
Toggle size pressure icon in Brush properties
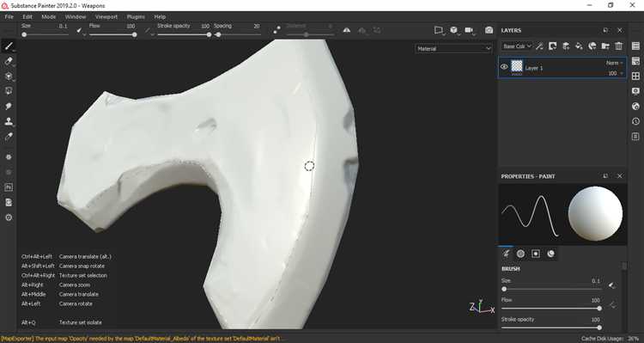point(612,285)
